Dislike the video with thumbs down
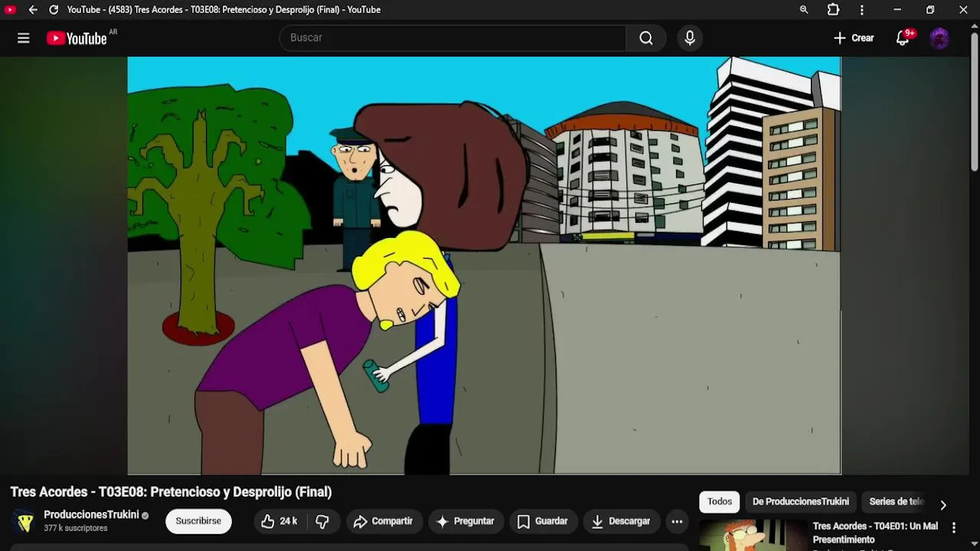Screen dimensions: 980x551 pyautogui.click(x=322, y=521)
